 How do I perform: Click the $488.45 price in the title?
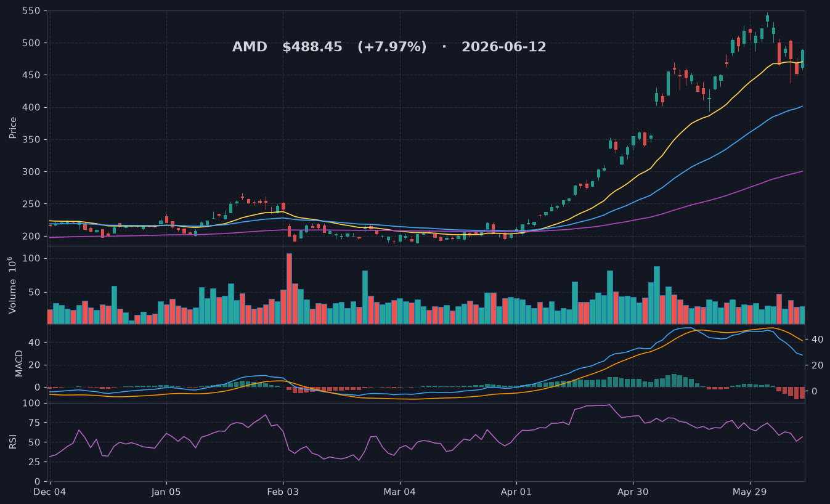tap(312, 47)
